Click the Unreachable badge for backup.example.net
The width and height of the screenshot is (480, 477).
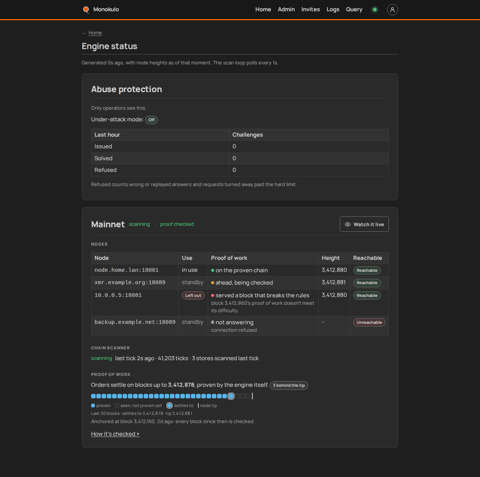point(369,322)
